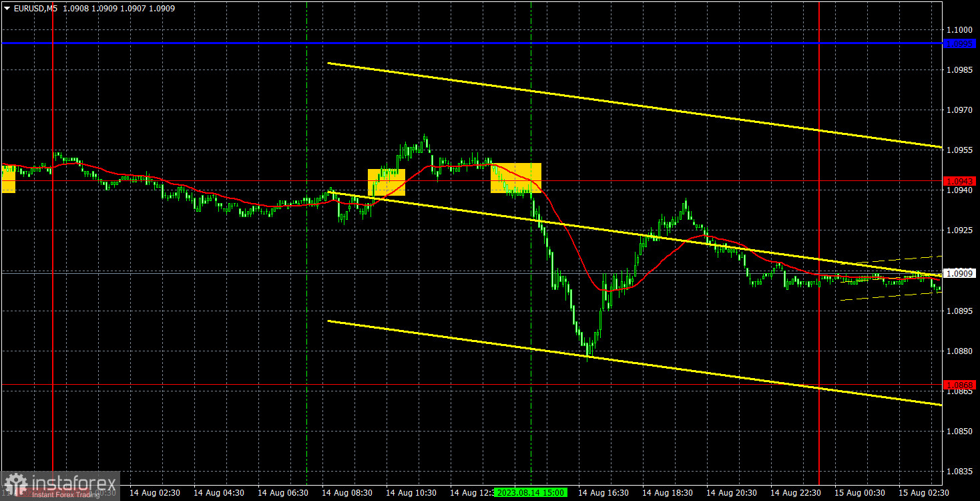
Task: Click the 14 Aug 02:30 time label
Action: click(155, 492)
